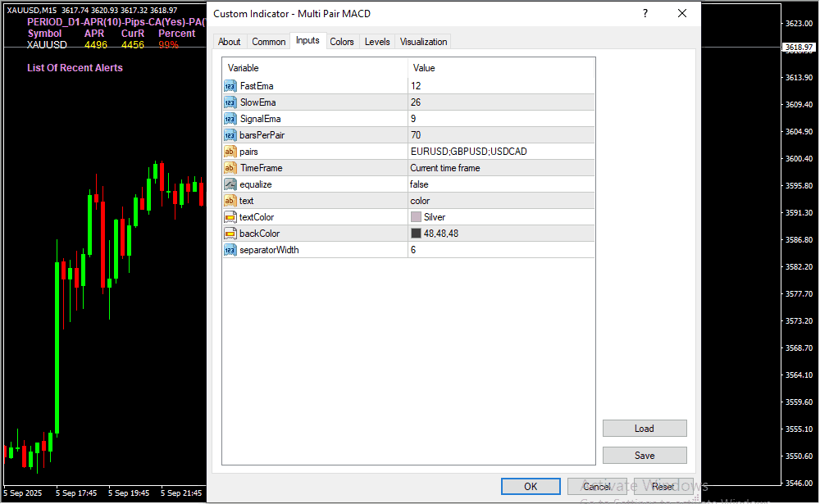820x504 pixels.
Task: Open the TimeFrame value Current time frame
Action: coord(501,168)
